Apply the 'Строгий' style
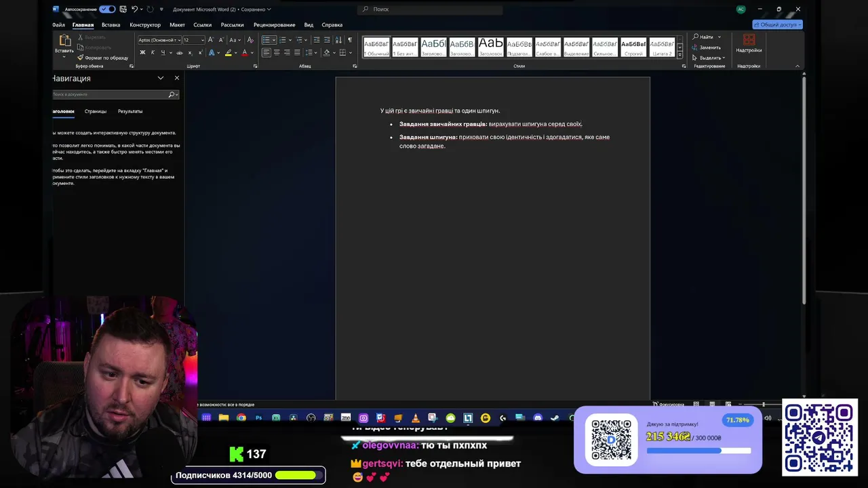This screenshot has height=488, width=868. pos(633,47)
